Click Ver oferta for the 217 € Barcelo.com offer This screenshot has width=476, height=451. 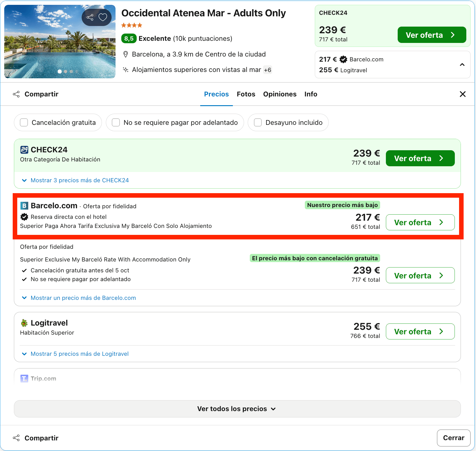point(420,222)
